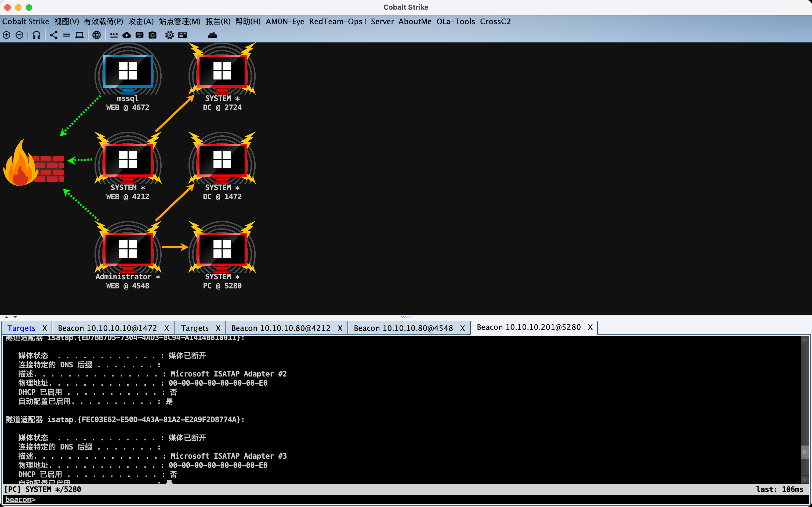Open the web globe icon in toolbar
Image resolution: width=812 pixels, height=507 pixels.
pyautogui.click(x=97, y=35)
